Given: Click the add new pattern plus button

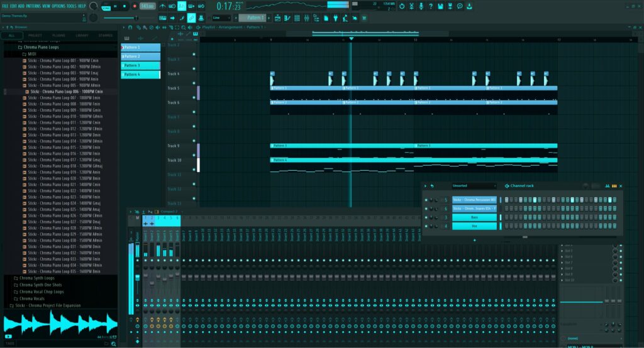Looking at the screenshot, I should tap(269, 18).
